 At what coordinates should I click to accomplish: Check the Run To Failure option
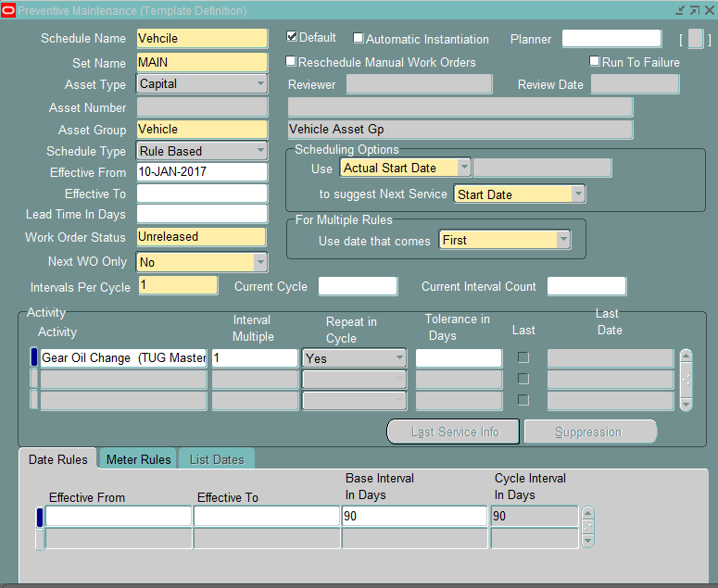[595, 61]
